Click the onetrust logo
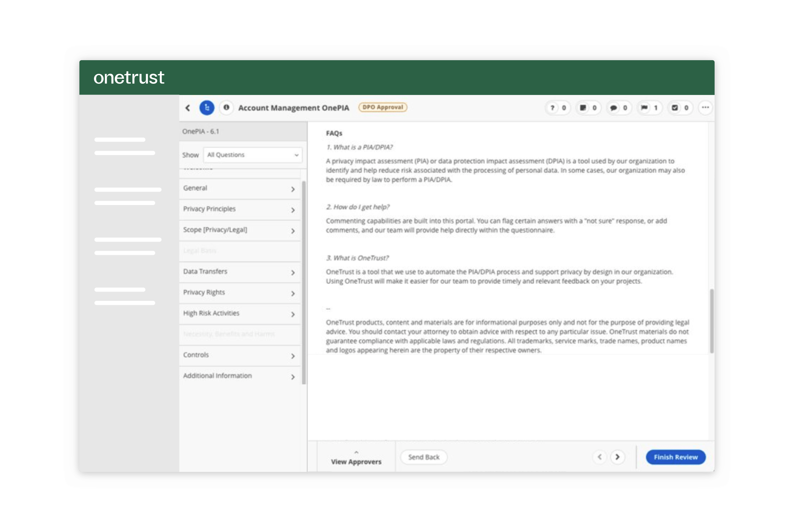 tap(129, 77)
